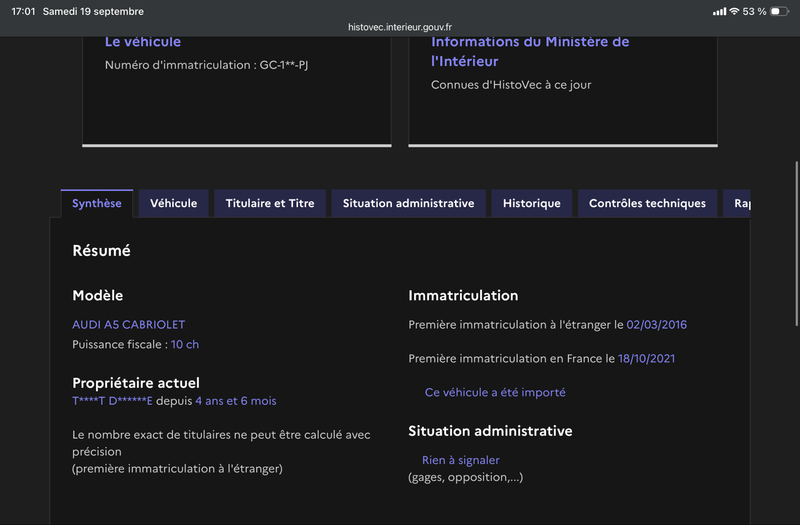Screen dimensions: 800x525
Task: Tap the Immatriculation section heading
Action: (463, 295)
